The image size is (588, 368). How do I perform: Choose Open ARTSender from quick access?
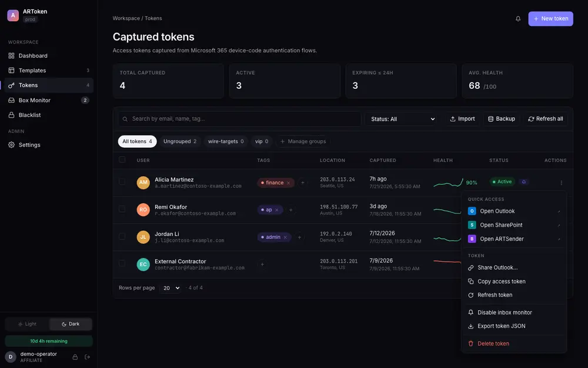514,239
